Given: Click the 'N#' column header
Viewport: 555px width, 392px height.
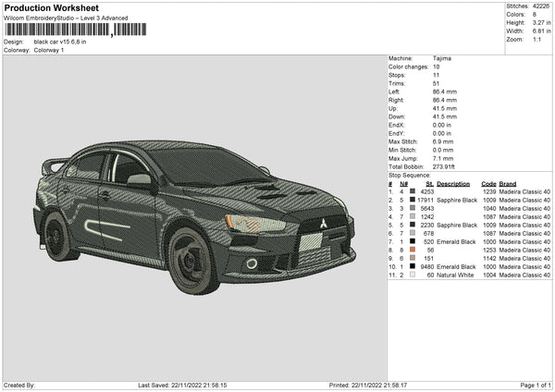Looking at the screenshot, I should tap(404, 184).
